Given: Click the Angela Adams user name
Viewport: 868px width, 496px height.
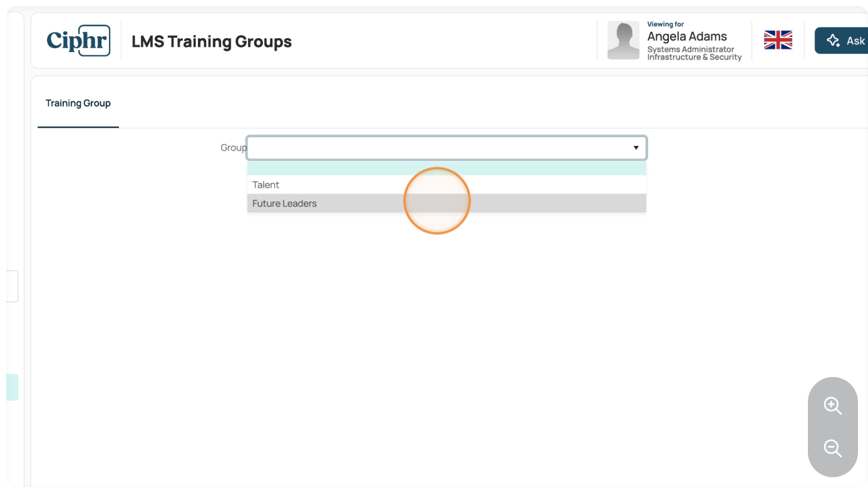Looking at the screenshot, I should [x=687, y=36].
